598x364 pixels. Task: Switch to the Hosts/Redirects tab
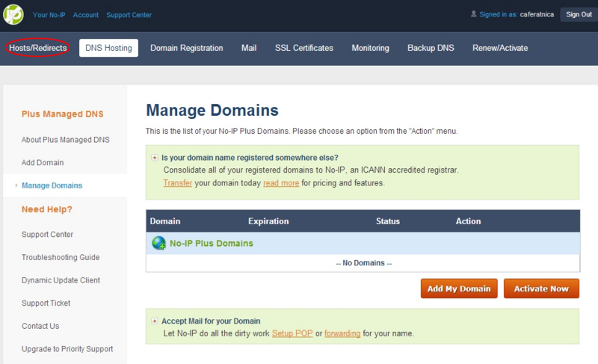38,48
